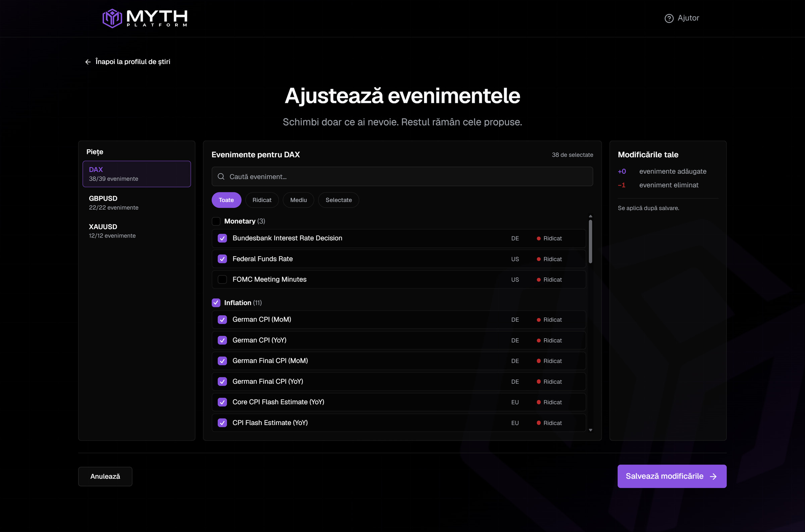Toggle Inflation group checkbox

pyautogui.click(x=216, y=303)
